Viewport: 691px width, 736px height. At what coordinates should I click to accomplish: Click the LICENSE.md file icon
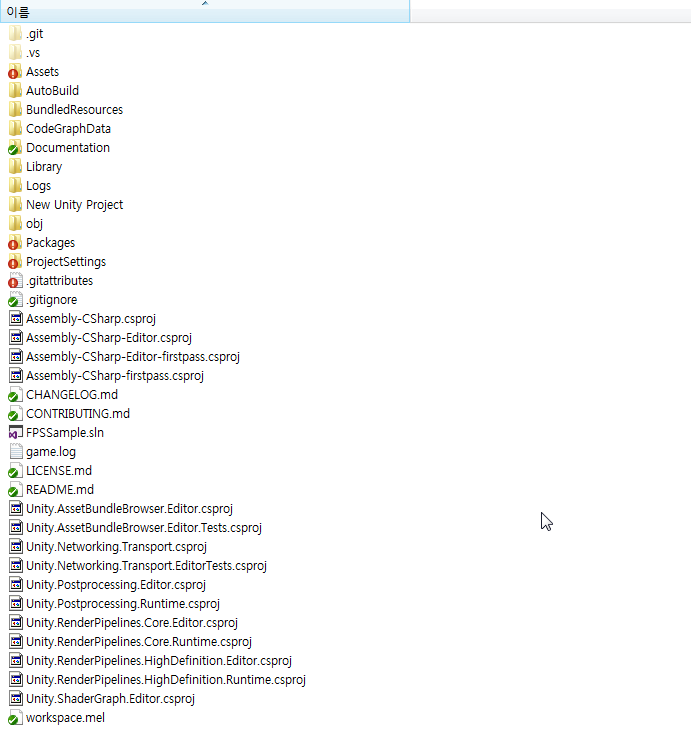coord(15,471)
